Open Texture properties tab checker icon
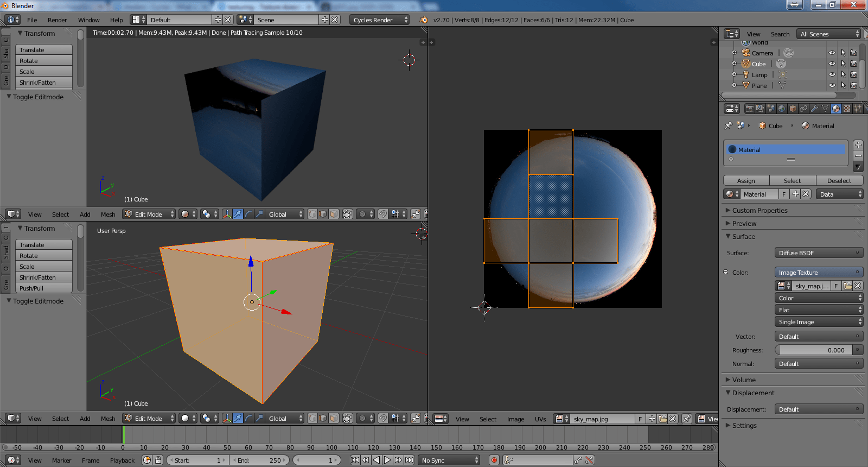The height and width of the screenshot is (467, 868). (x=847, y=109)
